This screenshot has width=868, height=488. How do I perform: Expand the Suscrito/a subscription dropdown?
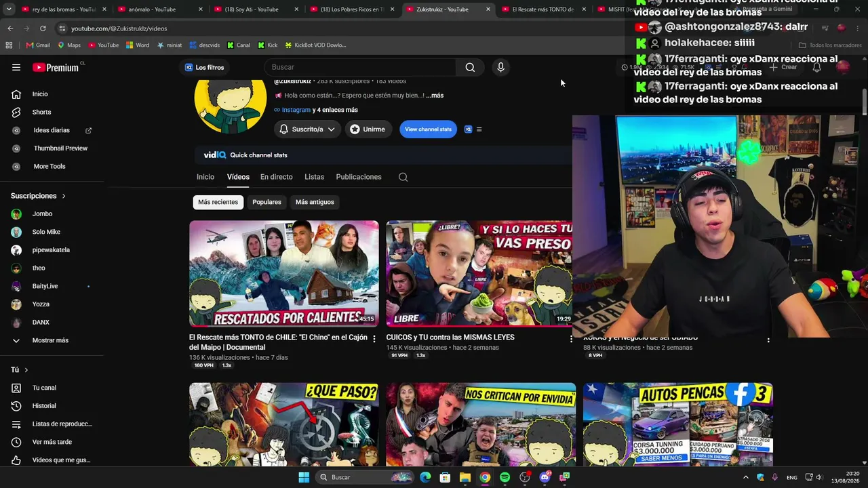[x=307, y=129]
